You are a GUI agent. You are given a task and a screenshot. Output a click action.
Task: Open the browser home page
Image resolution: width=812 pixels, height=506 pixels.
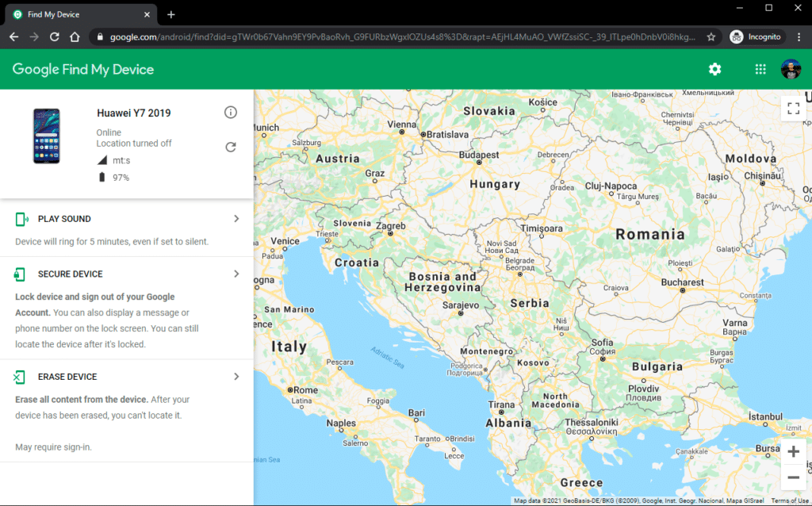coord(75,36)
